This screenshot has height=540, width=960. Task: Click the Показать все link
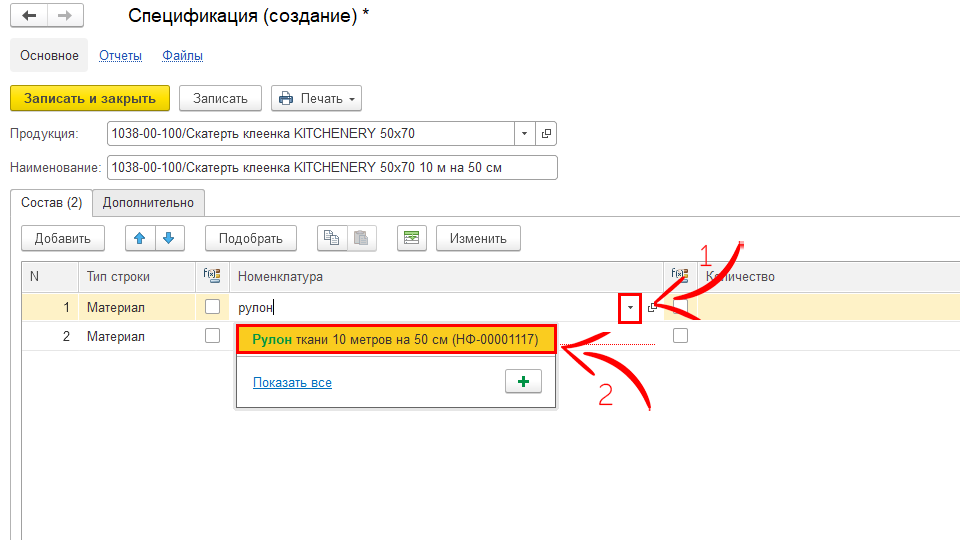pyautogui.click(x=292, y=382)
